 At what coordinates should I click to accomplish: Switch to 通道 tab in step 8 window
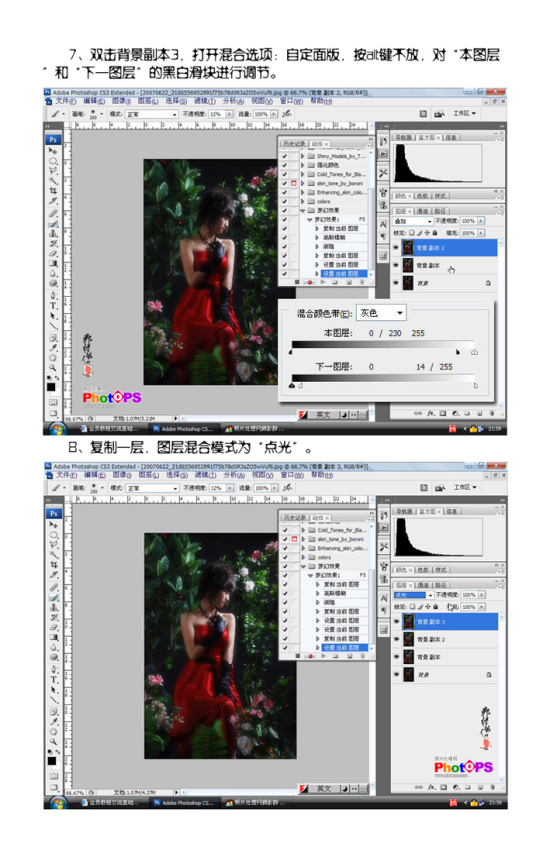(423, 585)
